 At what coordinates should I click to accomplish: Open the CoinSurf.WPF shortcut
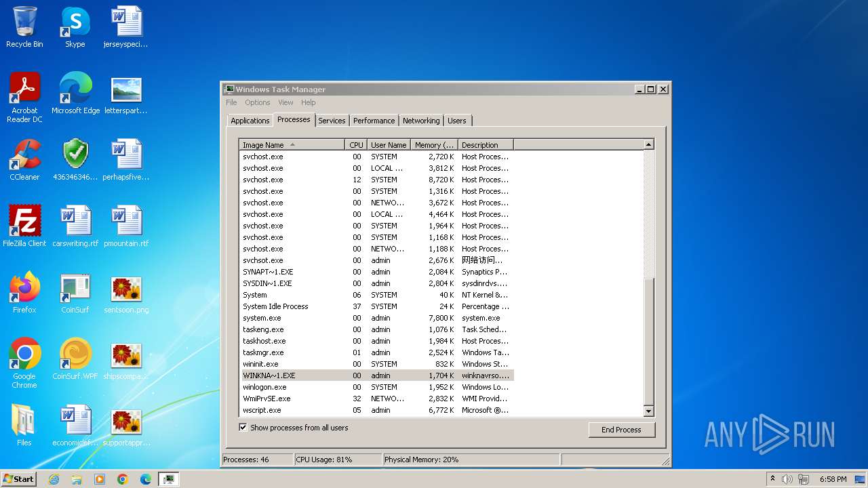[x=75, y=359]
